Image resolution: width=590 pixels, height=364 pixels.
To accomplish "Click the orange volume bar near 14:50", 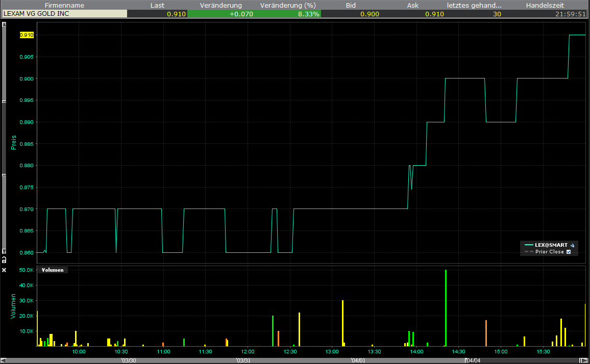I will 486,333.
